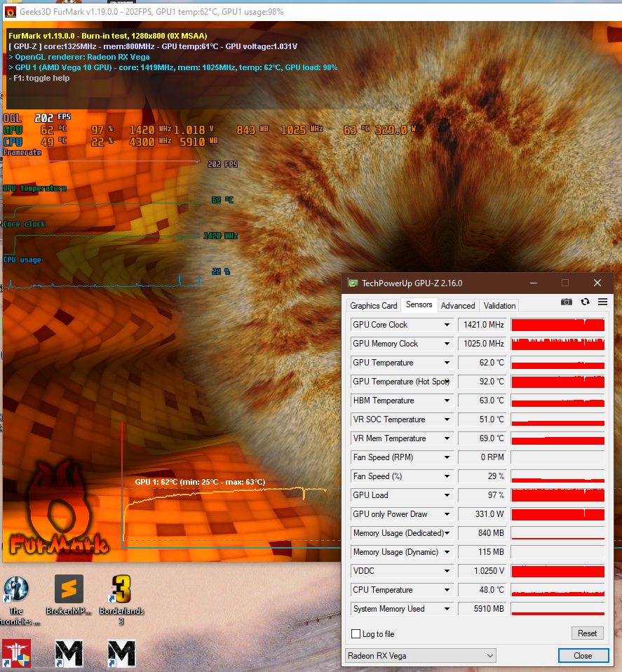
Task: Click the 92.0 °C hot spot value
Action: pyautogui.click(x=482, y=382)
